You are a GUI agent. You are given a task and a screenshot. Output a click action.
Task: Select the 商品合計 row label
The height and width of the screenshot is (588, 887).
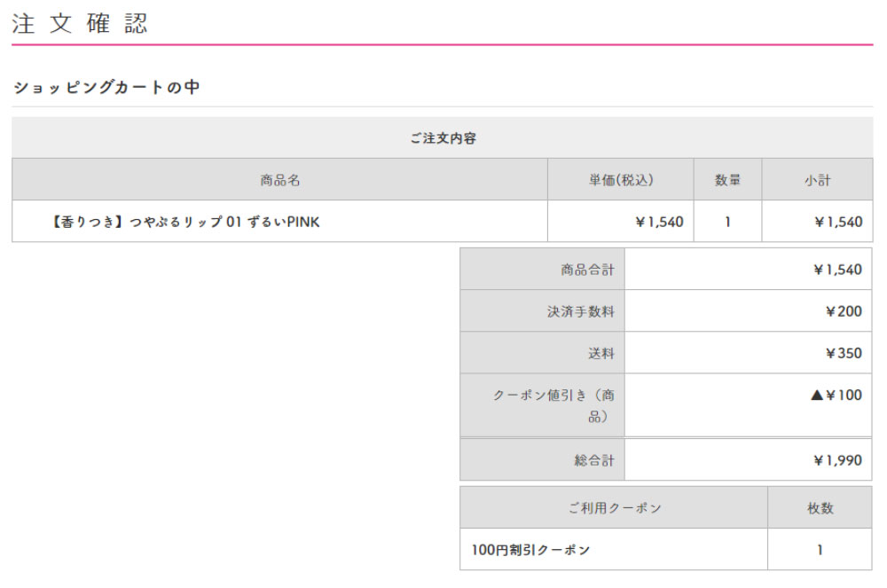point(587,270)
